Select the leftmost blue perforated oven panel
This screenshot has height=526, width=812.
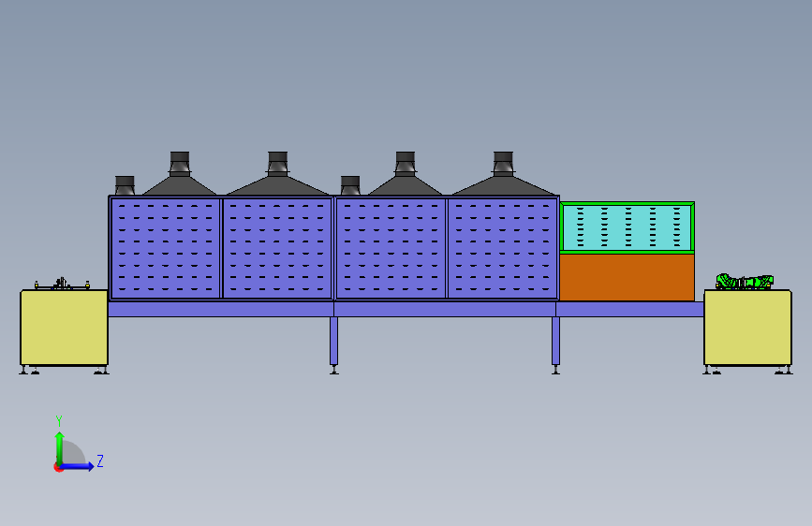click(166, 249)
